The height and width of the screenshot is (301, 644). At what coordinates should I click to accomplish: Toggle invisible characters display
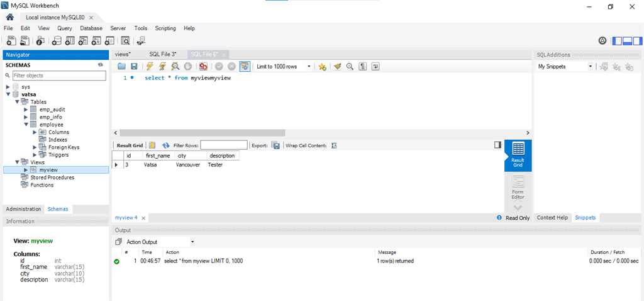[x=363, y=66]
